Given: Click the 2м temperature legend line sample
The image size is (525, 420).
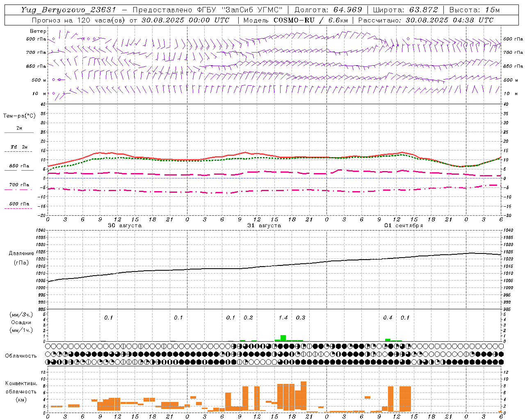Looking at the screenshot, I should click(19, 132).
